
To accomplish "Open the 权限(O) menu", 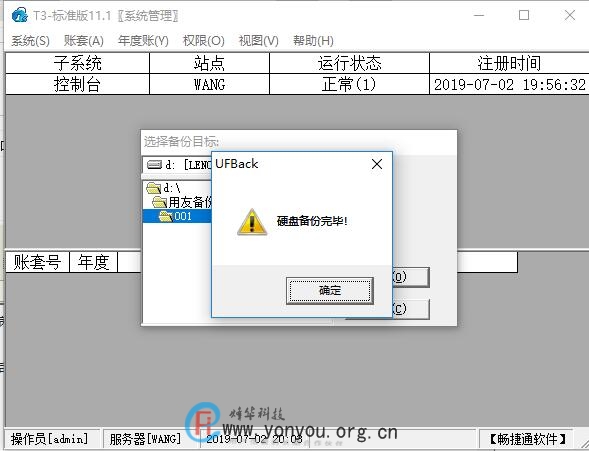I will (204, 41).
